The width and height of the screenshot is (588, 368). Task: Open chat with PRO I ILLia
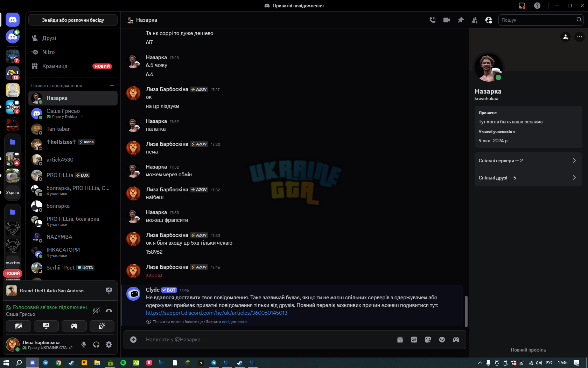[x=73, y=175]
